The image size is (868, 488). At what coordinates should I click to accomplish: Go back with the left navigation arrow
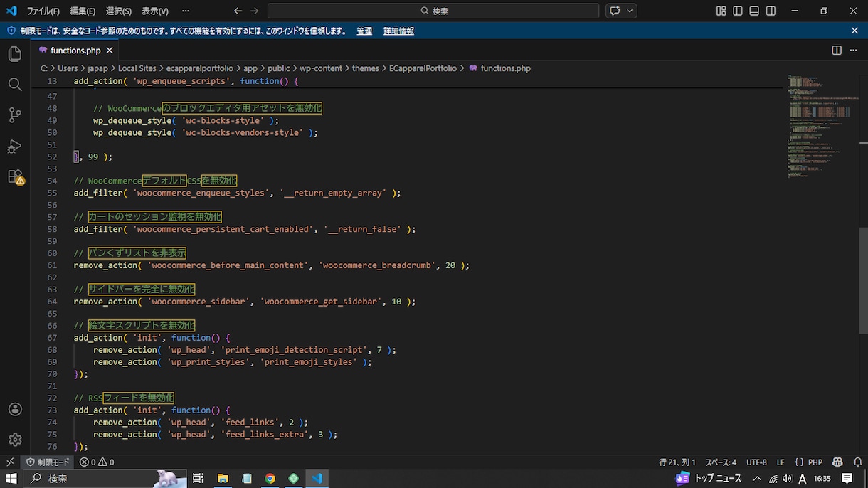238,11
